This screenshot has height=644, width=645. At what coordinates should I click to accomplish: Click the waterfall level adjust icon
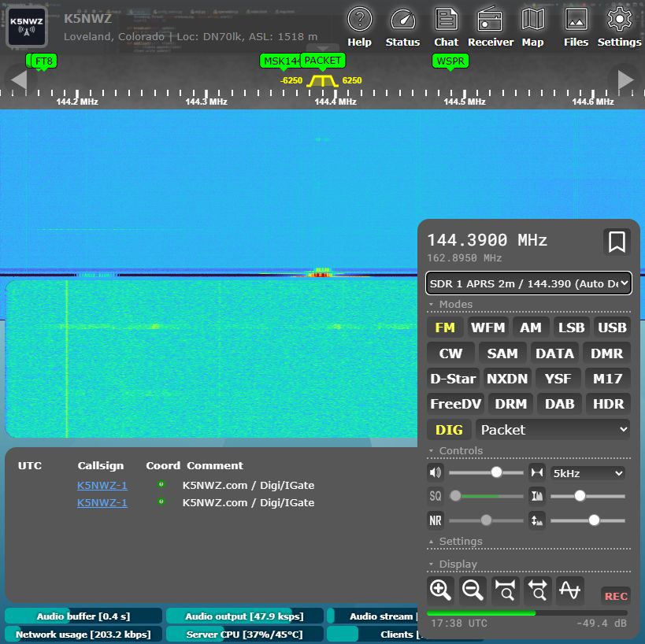coord(537,520)
